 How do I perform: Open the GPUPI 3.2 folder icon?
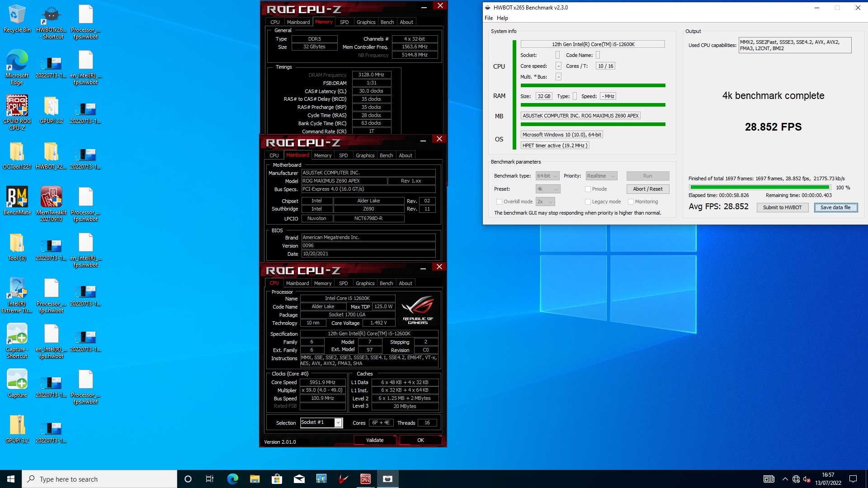point(51,110)
